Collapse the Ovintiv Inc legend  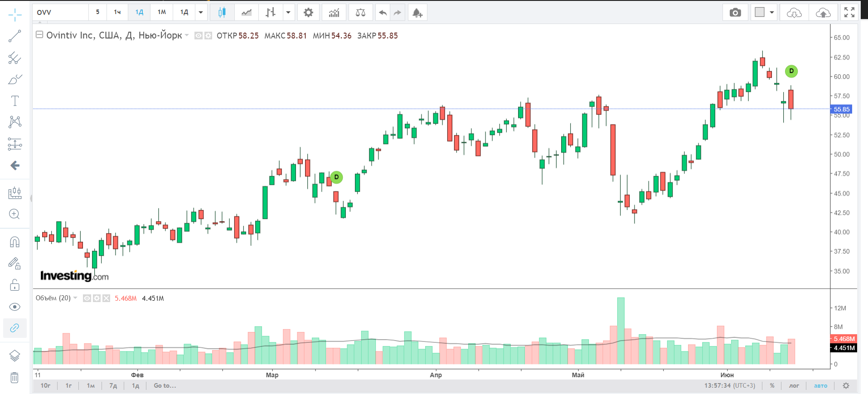(39, 35)
